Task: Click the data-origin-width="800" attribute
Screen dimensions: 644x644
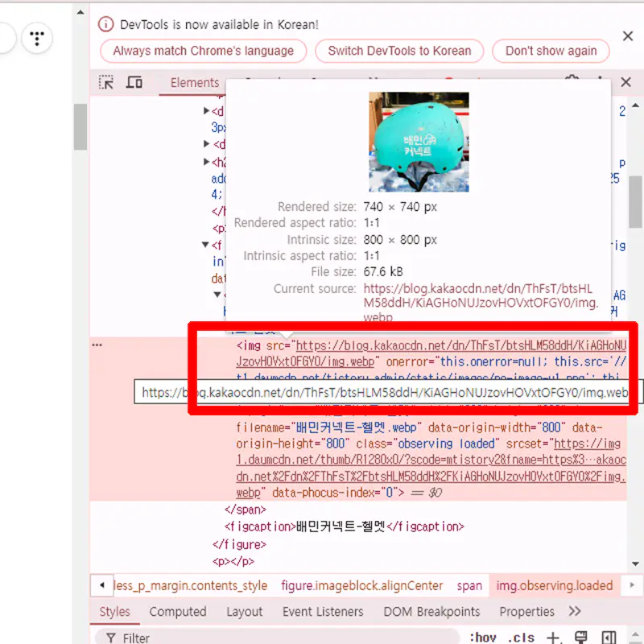Action: point(497,427)
